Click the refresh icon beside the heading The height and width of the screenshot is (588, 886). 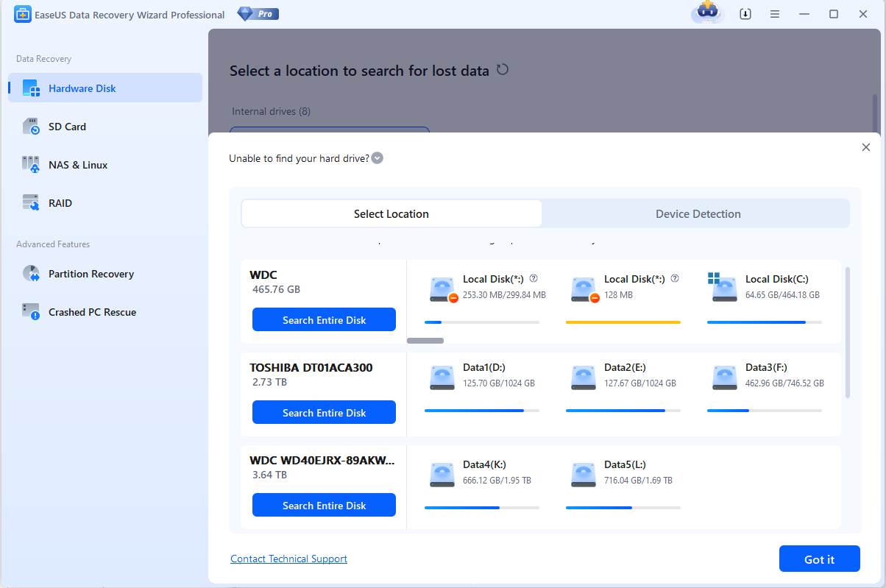pos(503,70)
